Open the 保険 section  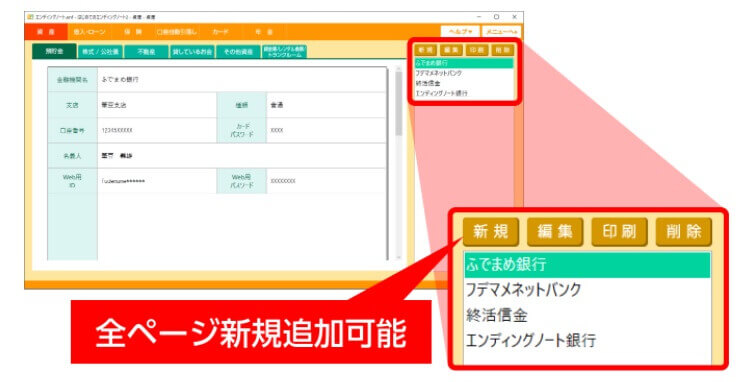[x=133, y=32]
